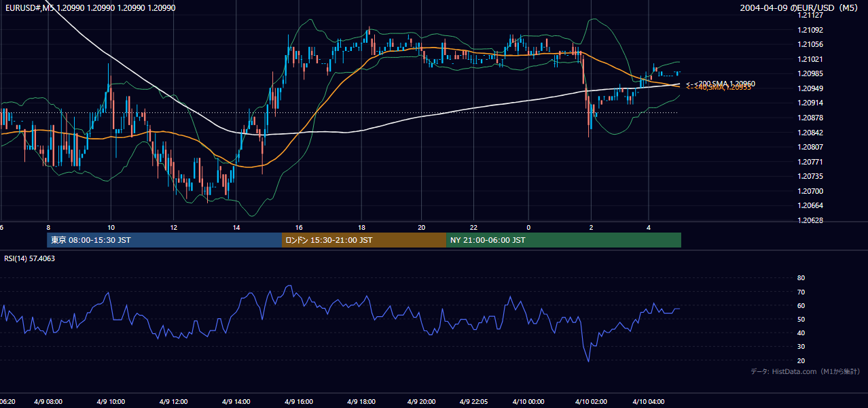
Task: Click price axis value 1.21127
Action: click(x=810, y=15)
